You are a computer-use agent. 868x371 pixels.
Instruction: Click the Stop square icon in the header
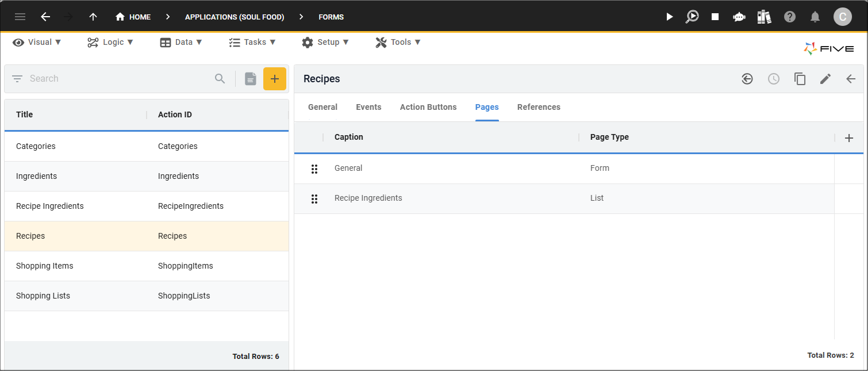tap(715, 17)
